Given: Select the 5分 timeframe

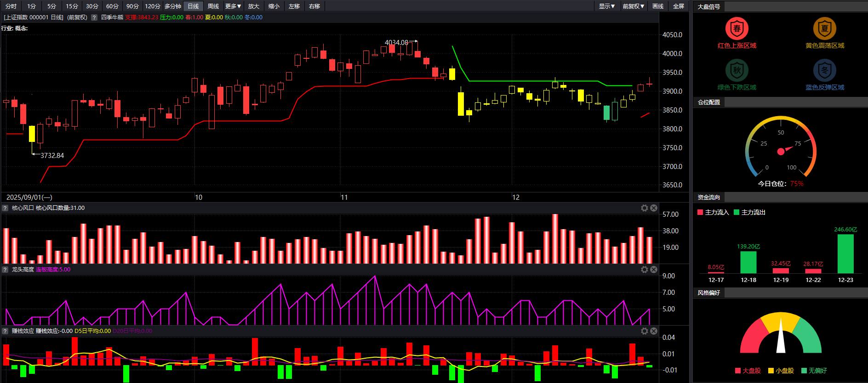Looking at the screenshot, I should [x=51, y=6].
